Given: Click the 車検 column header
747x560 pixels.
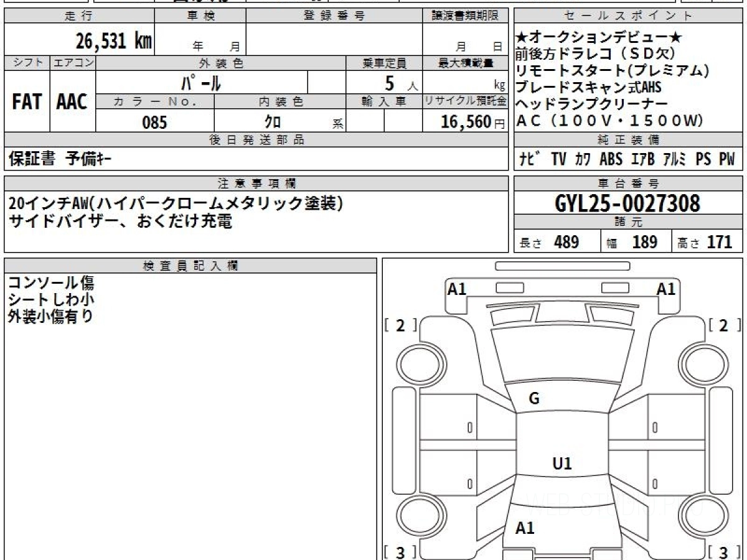Looking at the screenshot, I should pyautogui.click(x=200, y=16).
